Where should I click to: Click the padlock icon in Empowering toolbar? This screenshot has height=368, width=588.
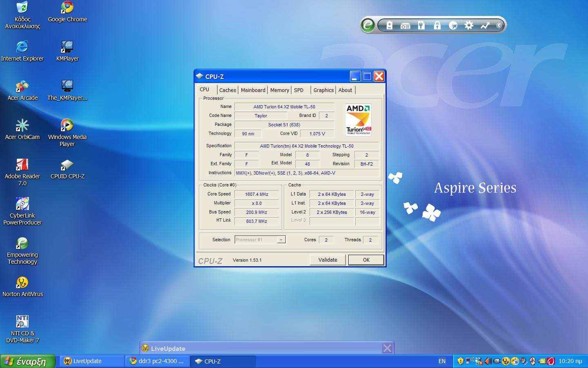(x=437, y=26)
